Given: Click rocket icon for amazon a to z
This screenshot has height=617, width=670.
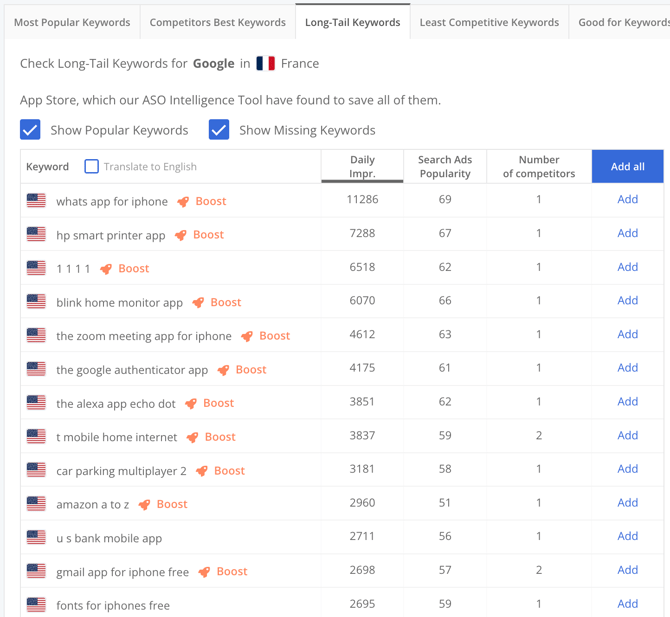Looking at the screenshot, I should tap(145, 504).
